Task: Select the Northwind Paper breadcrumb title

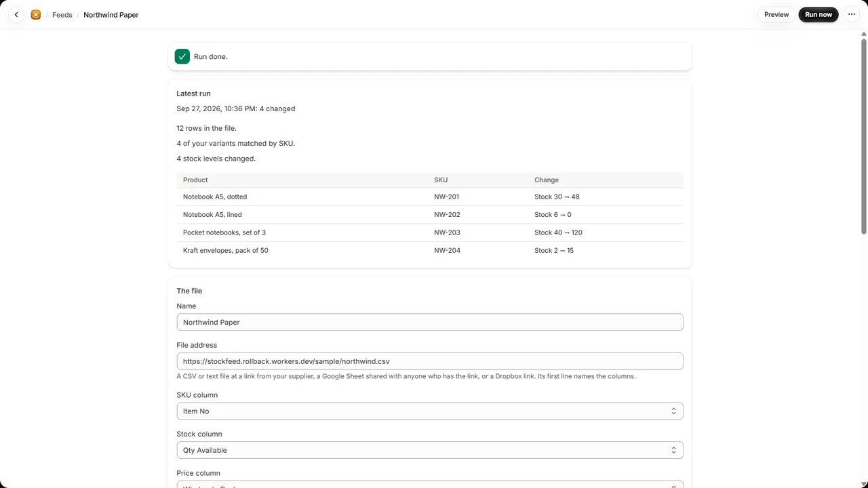Action: tap(111, 15)
